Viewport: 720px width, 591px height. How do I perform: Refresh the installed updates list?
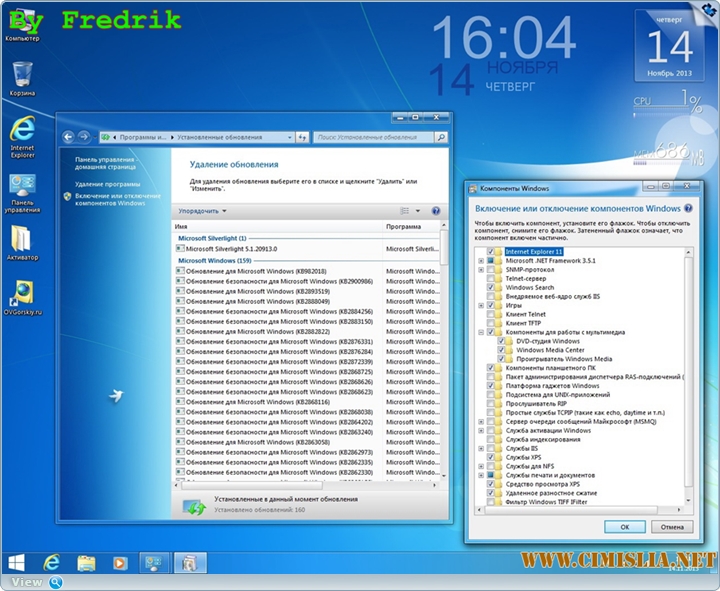pyautogui.click(x=302, y=137)
